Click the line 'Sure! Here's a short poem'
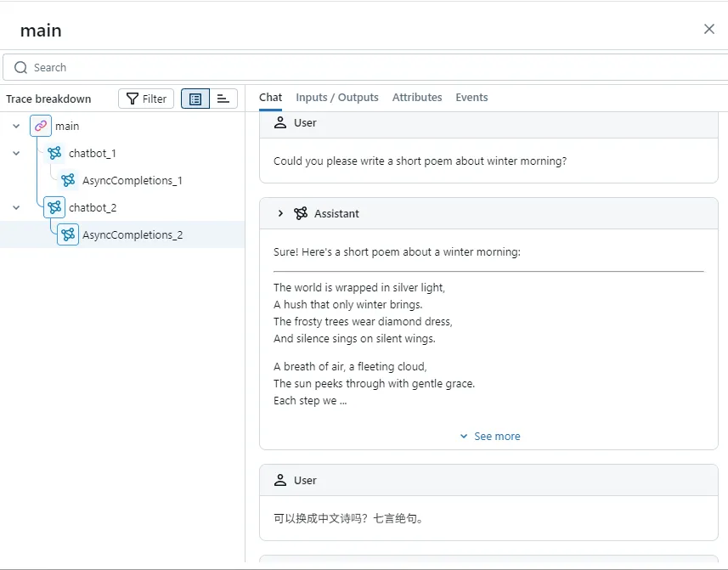Viewport: 728px width, 570px height. 397,252
